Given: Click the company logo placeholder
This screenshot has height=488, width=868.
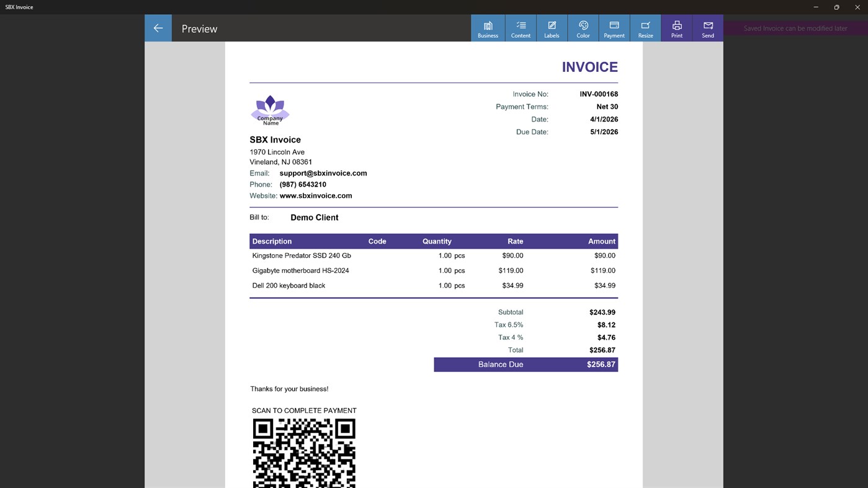Looking at the screenshot, I should coord(270,110).
